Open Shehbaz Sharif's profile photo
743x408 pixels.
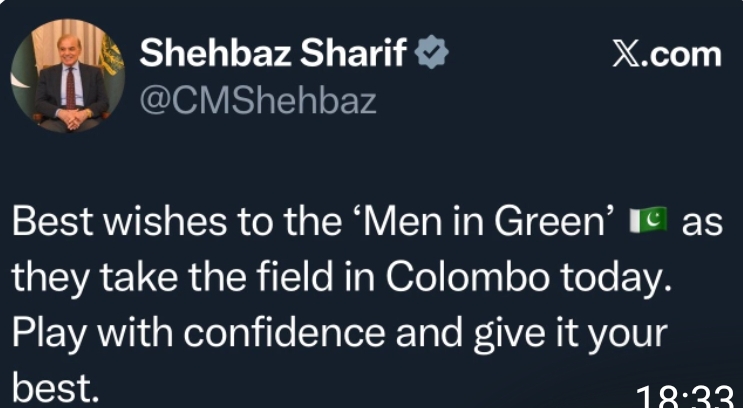(x=66, y=79)
